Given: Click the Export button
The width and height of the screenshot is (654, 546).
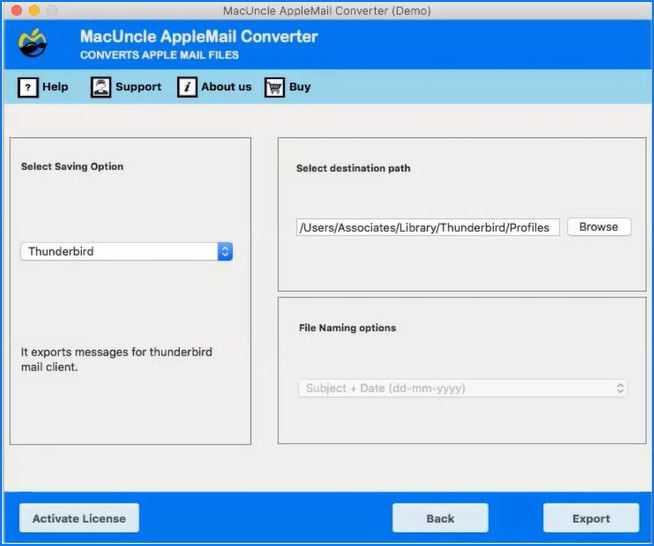Looking at the screenshot, I should pos(591,518).
